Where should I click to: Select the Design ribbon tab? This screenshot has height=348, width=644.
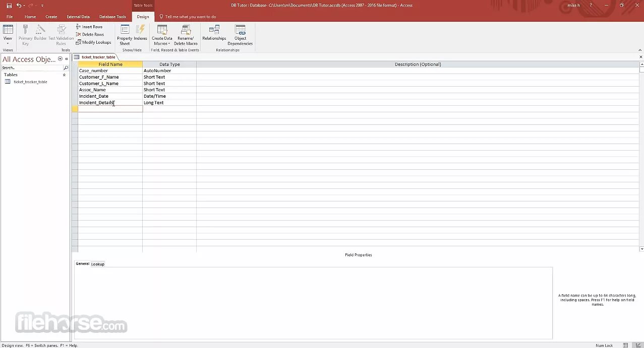click(143, 17)
